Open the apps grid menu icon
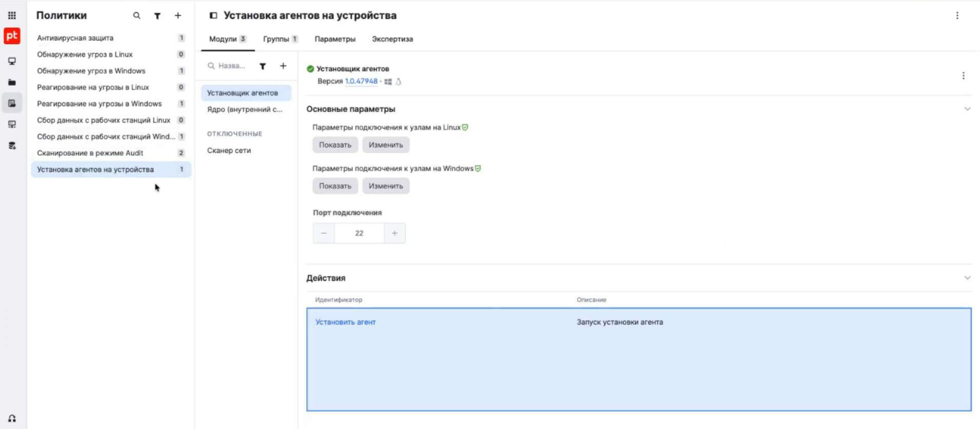The width and height of the screenshot is (980, 429). 12,15
